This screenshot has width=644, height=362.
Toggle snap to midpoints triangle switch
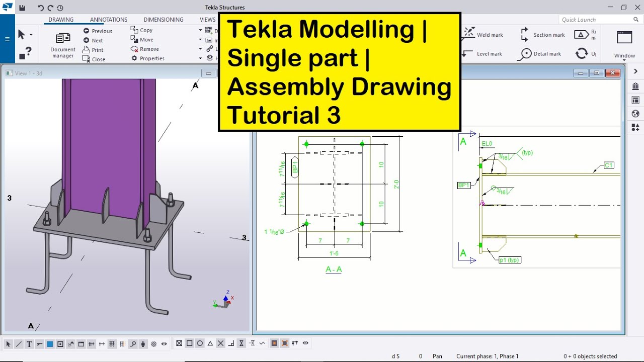click(x=210, y=343)
